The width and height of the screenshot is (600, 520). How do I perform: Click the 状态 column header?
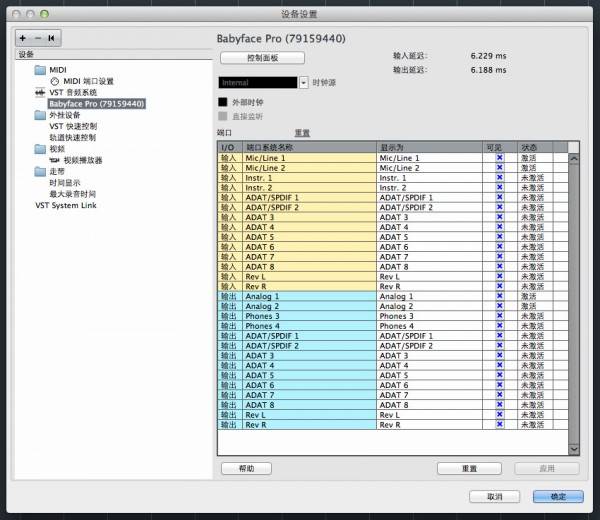(535, 148)
